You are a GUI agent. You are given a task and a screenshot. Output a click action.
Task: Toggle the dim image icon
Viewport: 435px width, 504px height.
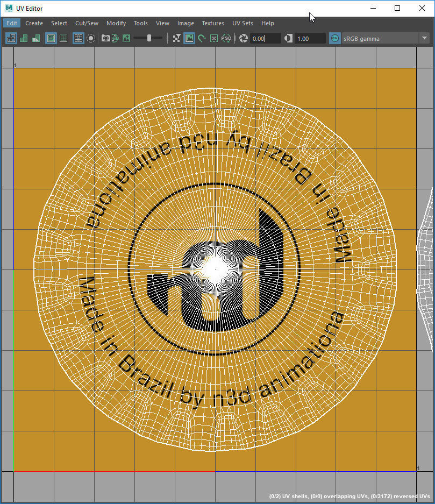pyautogui.click(x=126, y=39)
